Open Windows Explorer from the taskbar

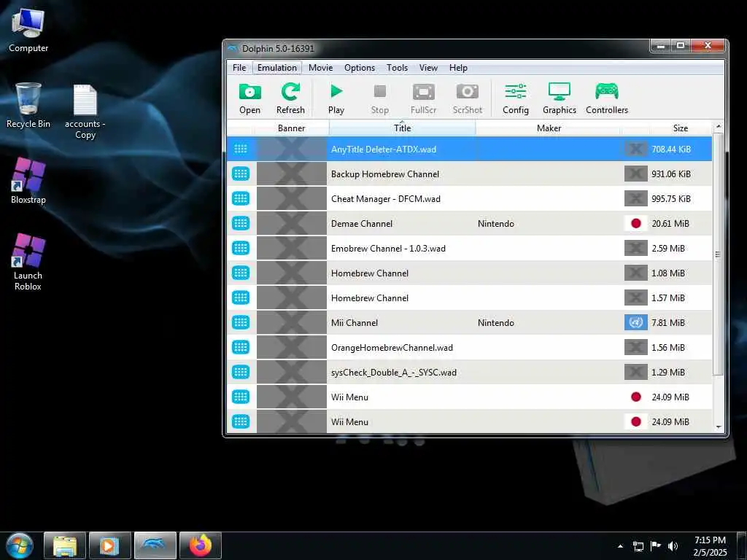(x=65, y=545)
